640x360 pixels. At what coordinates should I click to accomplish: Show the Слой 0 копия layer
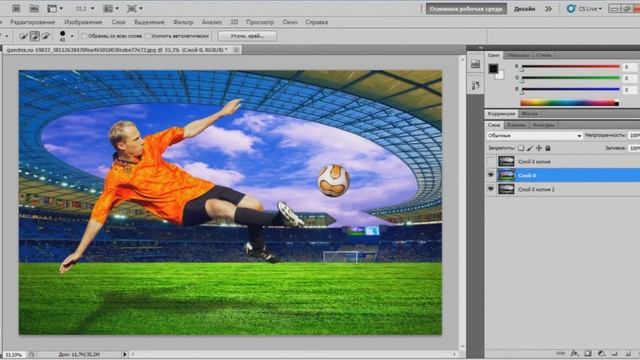coord(491,162)
